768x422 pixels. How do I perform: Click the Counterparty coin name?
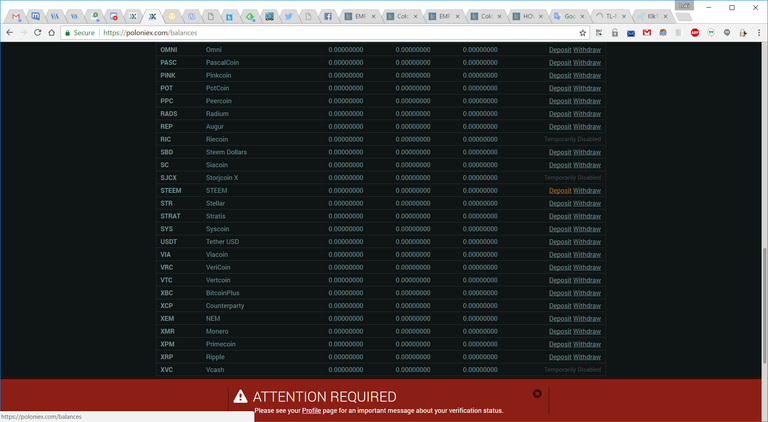click(225, 306)
